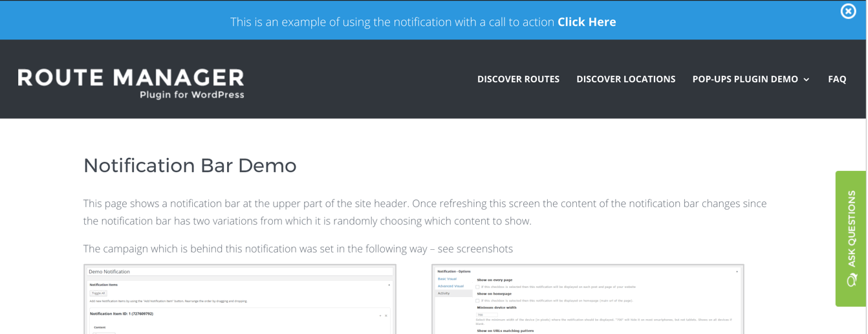Click the Ask Questions chat bubble icon
Image resolution: width=868 pixels, height=334 pixels.
852,280
